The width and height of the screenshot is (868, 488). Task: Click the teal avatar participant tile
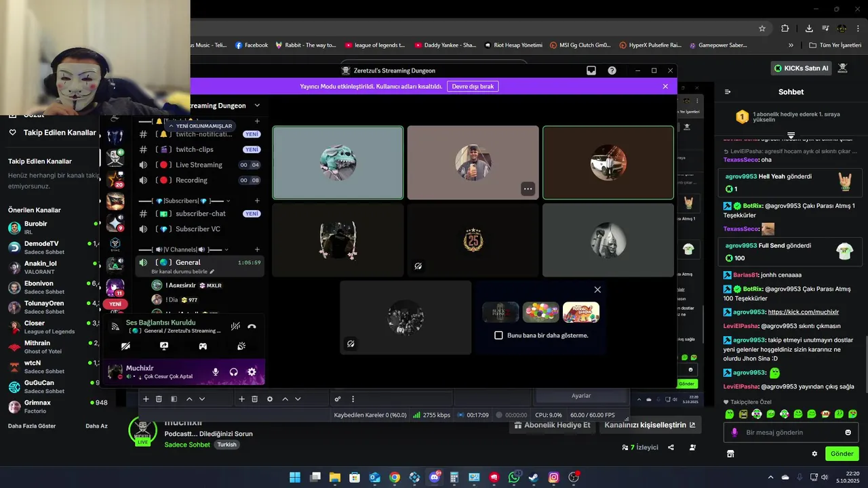click(338, 163)
